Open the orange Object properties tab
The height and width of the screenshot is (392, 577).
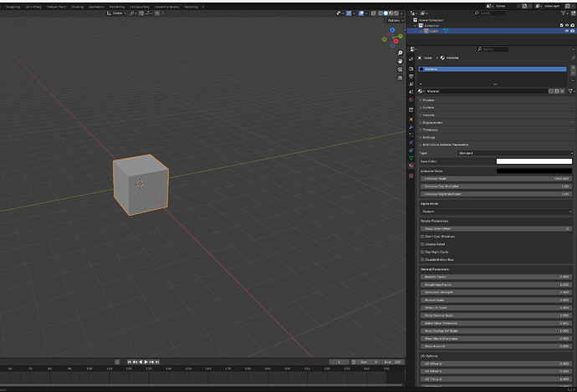point(411,120)
